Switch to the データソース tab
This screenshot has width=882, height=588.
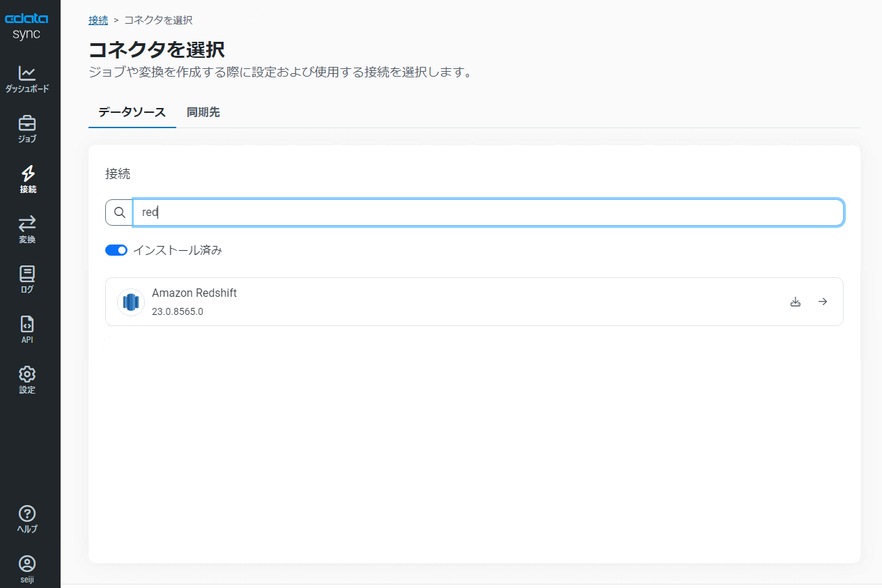point(132,112)
